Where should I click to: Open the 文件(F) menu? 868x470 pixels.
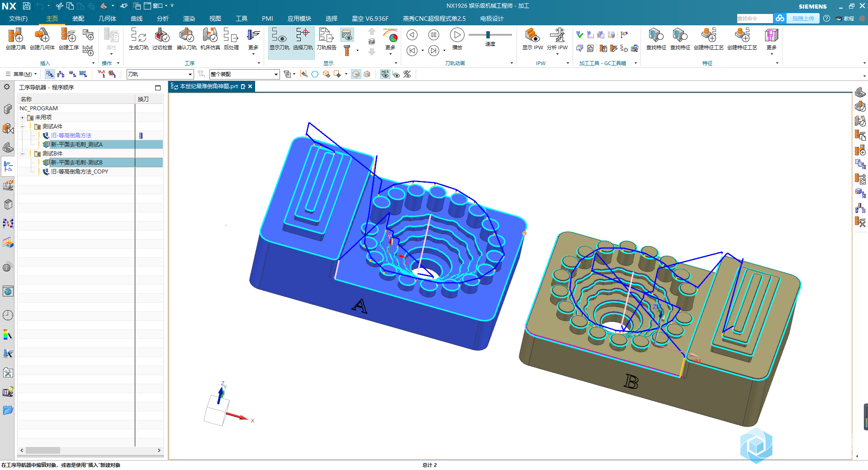18,19
